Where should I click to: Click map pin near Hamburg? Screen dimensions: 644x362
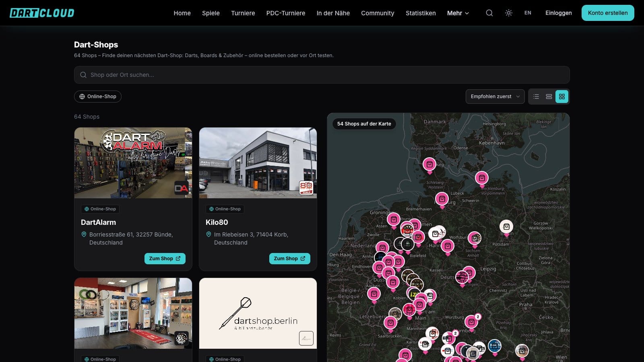pyautogui.click(x=442, y=199)
